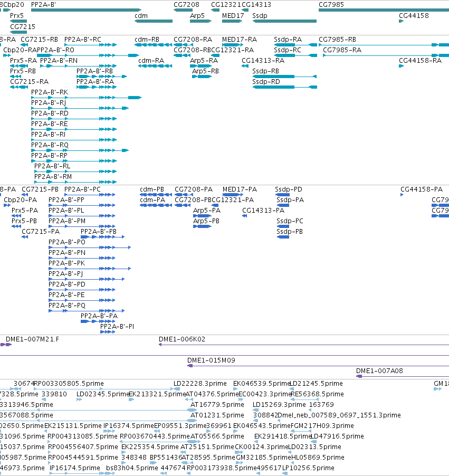This screenshot has height=476, width=449.
Task: Click the CG44158 gene label
Action: click(x=414, y=15)
